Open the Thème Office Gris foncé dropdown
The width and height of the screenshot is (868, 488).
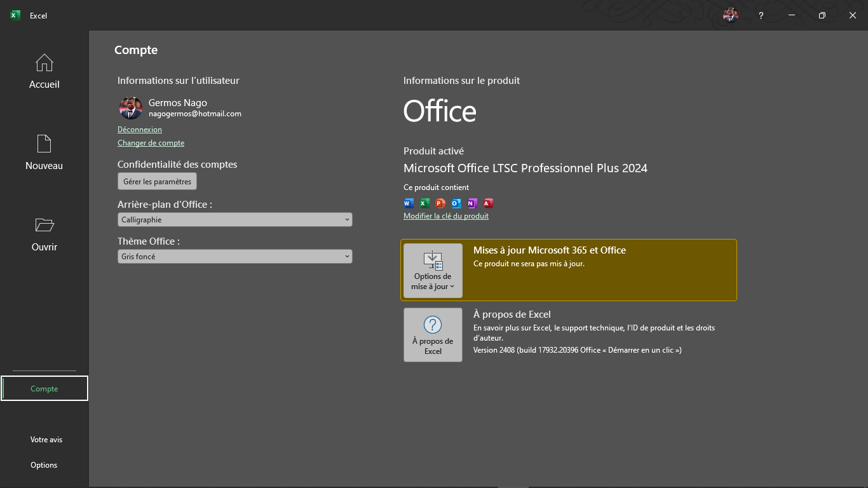(234, 256)
